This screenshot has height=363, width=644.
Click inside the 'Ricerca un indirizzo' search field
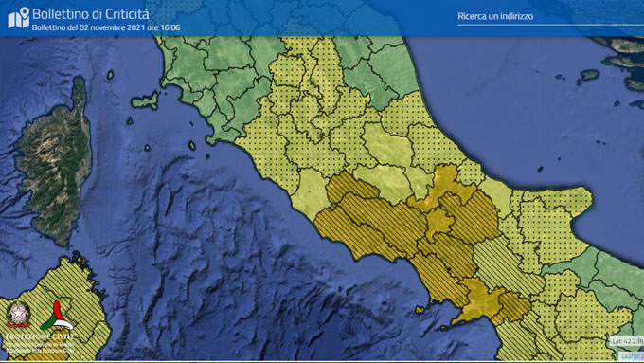click(x=550, y=16)
